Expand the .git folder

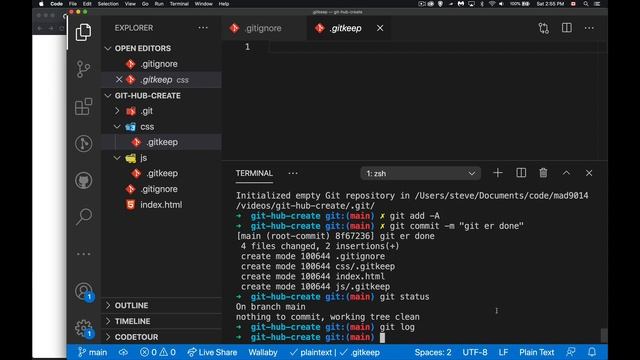(117, 111)
